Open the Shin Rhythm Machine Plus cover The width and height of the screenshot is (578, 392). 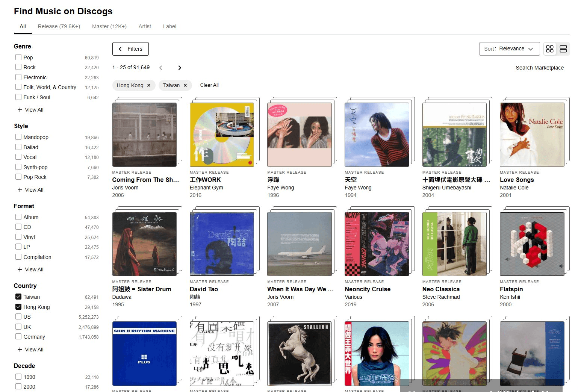[x=144, y=353]
